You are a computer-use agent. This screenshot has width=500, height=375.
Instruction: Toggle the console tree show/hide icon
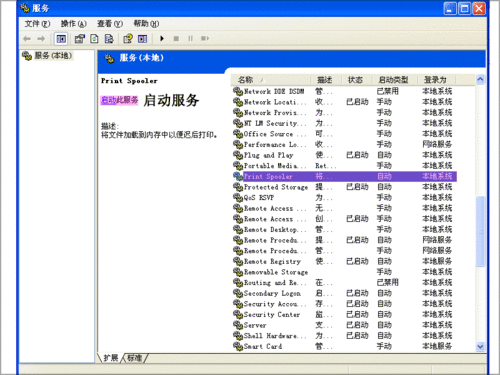(x=61, y=39)
